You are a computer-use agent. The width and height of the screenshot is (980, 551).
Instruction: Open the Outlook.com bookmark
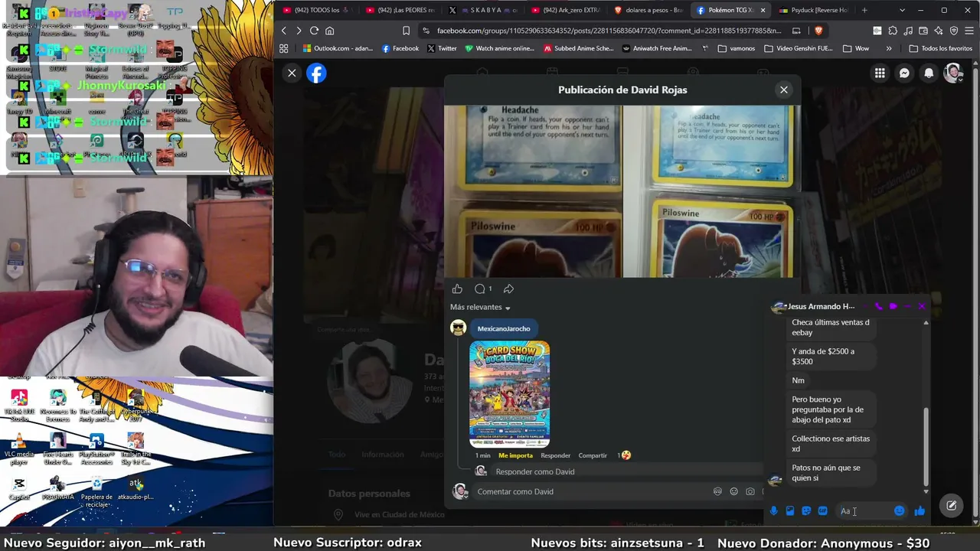[338, 48]
